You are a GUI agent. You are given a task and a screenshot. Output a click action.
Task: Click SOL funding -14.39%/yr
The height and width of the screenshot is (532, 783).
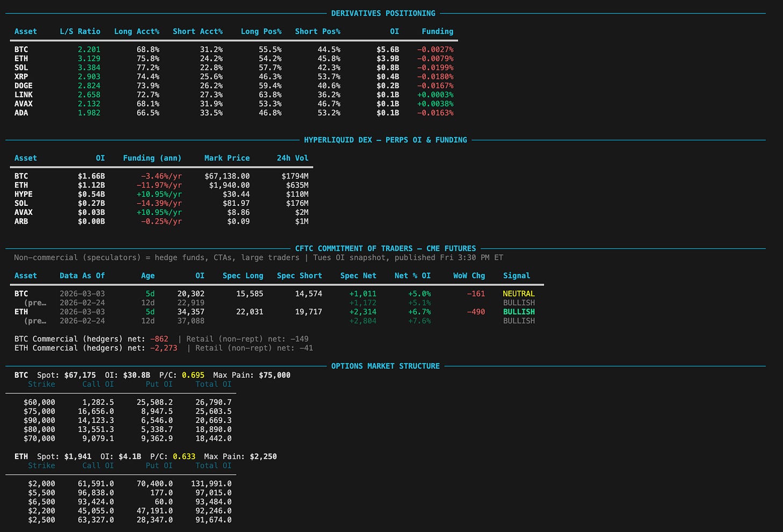coord(159,203)
